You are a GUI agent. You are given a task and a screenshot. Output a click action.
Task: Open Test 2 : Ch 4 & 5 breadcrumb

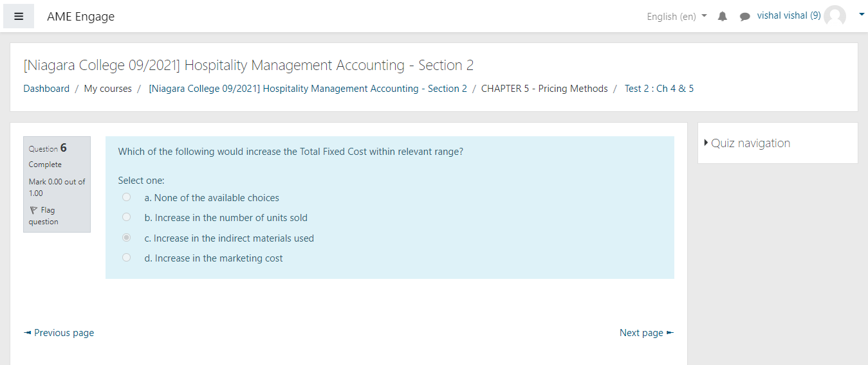tap(659, 89)
